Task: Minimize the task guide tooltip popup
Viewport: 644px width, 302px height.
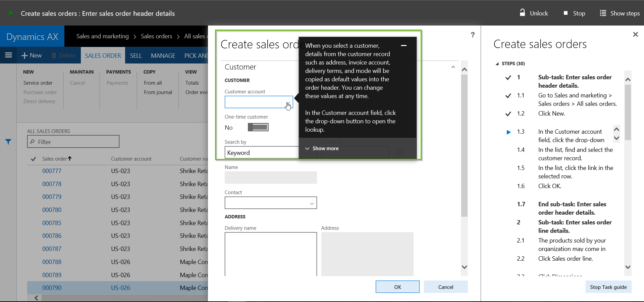Action: coord(404,45)
